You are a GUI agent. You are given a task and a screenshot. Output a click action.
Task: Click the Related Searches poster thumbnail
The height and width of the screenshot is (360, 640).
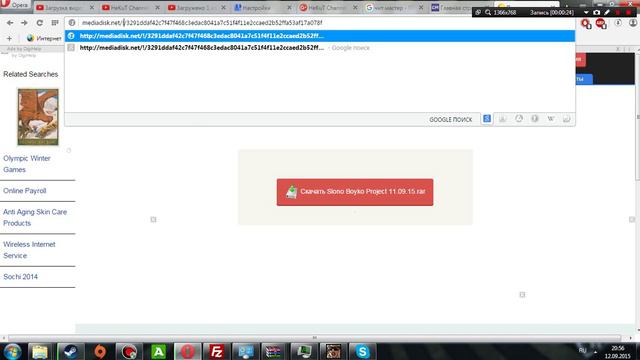point(38,117)
